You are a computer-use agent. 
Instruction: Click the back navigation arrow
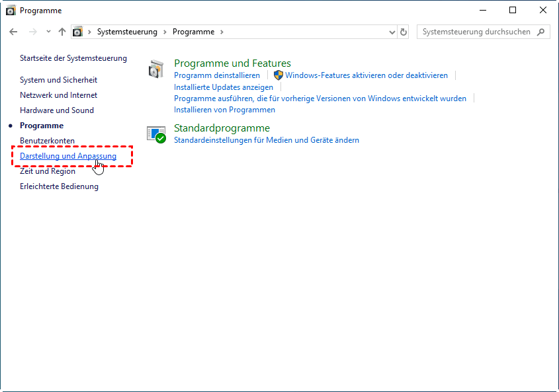click(x=13, y=32)
